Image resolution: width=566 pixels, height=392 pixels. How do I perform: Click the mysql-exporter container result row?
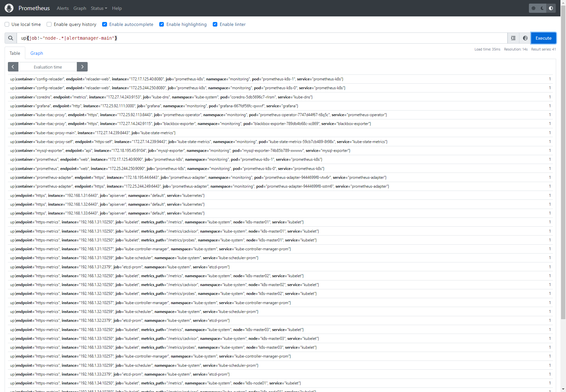pos(280,151)
